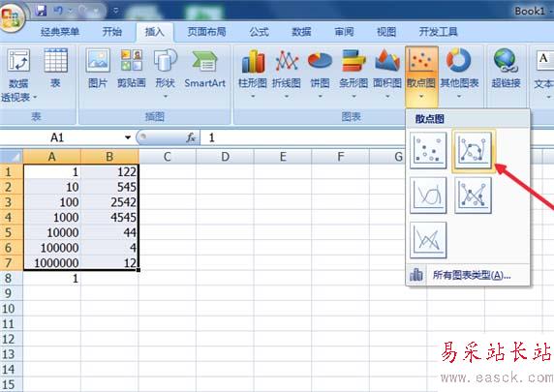Insert a picture (图片)
554x392 pixels.
click(x=98, y=68)
